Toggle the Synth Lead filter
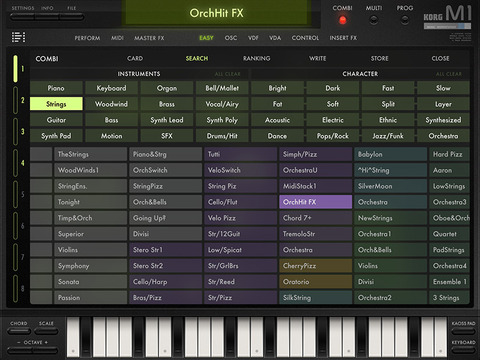The width and height of the screenshot is (480, 360). (x=167, y=120)
